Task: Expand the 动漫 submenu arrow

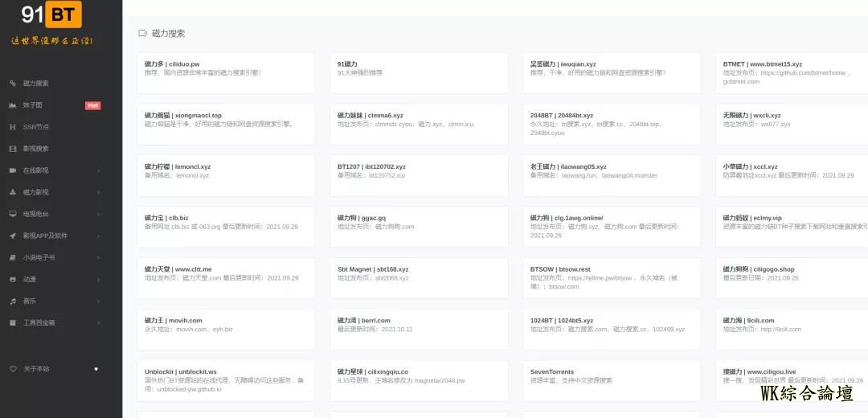Action: pos(99,279)
